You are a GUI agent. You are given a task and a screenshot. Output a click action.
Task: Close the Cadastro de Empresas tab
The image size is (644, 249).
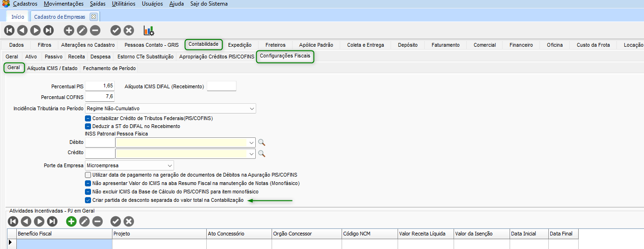[x=93, y=17]
